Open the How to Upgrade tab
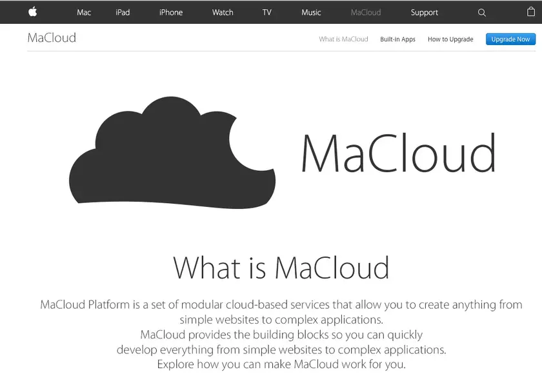The width and height of the screenshot is (542, 392). [x=450, y=39]
